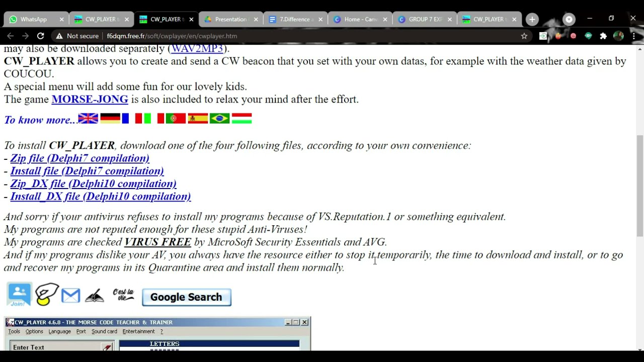
Task: Click the pink spiral extension icon
Action: 574,36
